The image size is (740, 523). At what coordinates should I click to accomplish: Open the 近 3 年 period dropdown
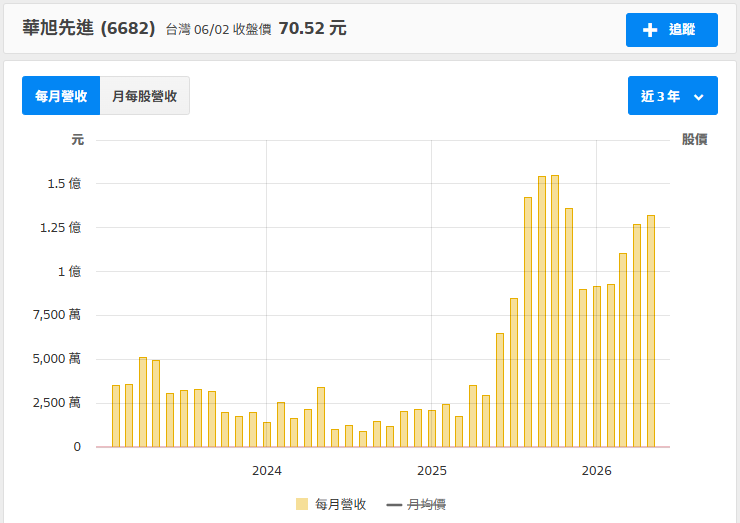tap(673, 96)
